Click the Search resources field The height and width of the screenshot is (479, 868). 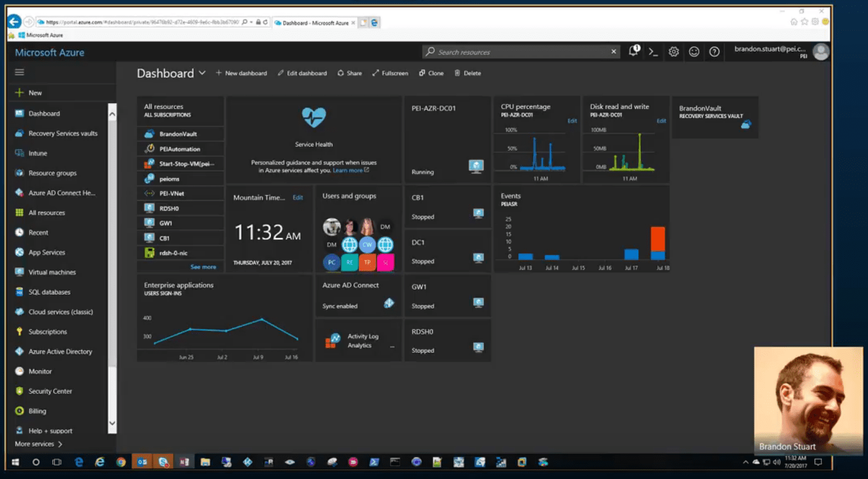coord(521,52)
